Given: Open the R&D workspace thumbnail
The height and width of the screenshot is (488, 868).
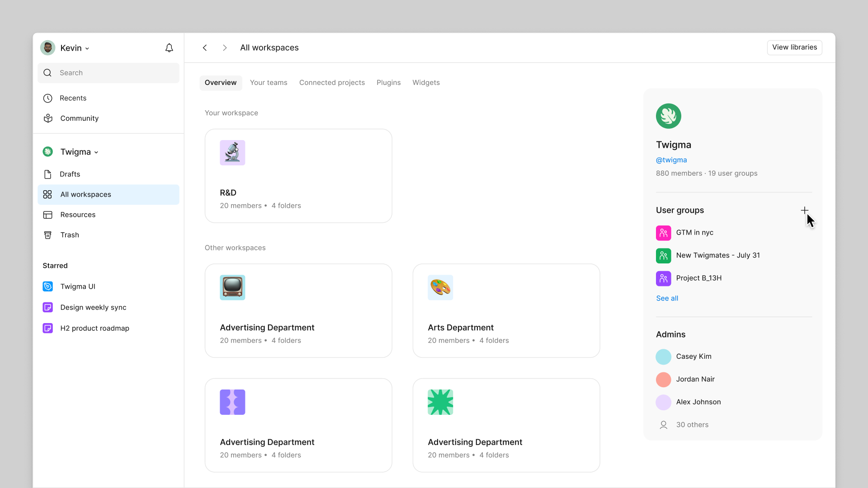Looking at the screenshot, I should 232,152.
